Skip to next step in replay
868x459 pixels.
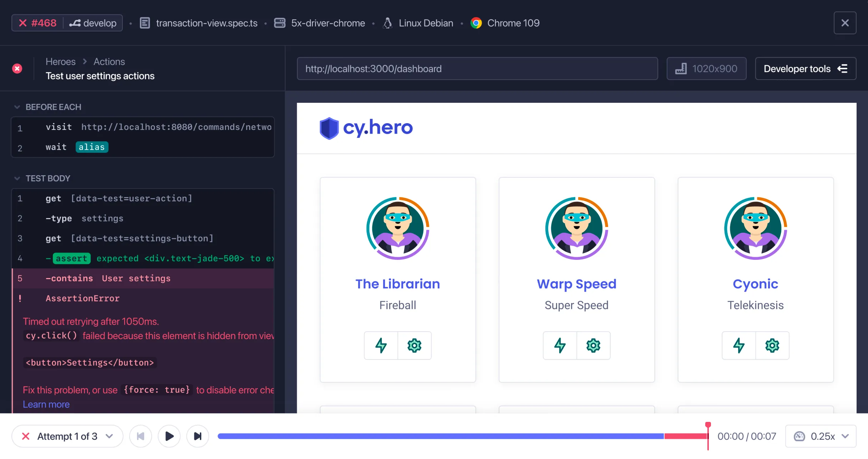point(197,436)
